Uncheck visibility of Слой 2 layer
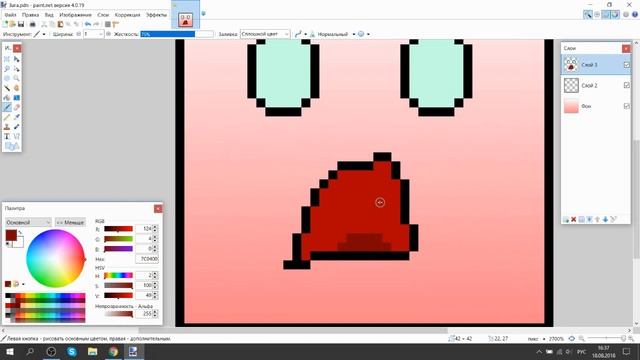The height and width of the screenshot is (360, 640). pos(627,85)
